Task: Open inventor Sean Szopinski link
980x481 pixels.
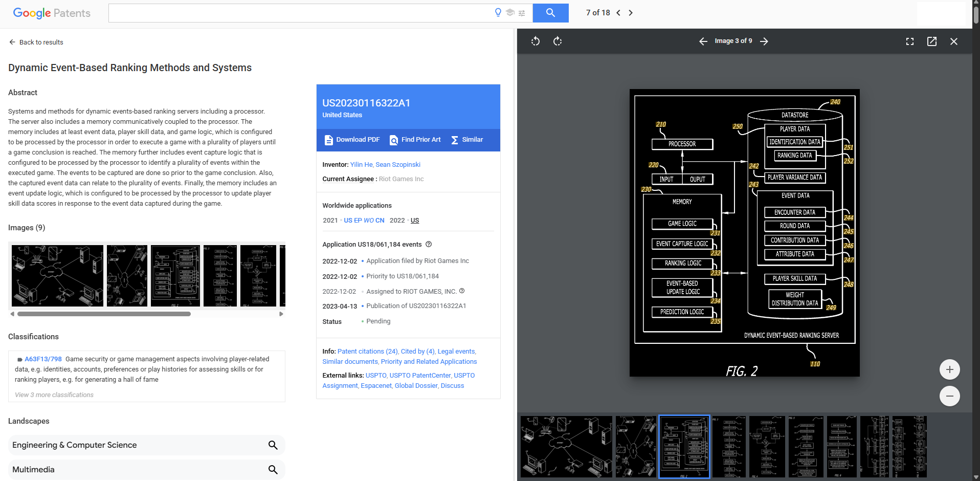Action: click(398, 164)
